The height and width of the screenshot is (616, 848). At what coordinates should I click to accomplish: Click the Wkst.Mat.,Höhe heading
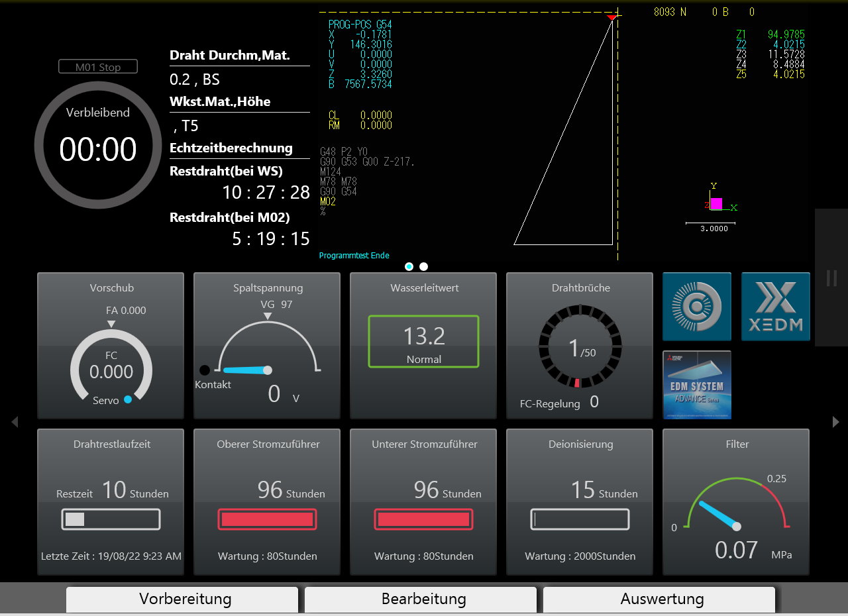pos(220,102)
